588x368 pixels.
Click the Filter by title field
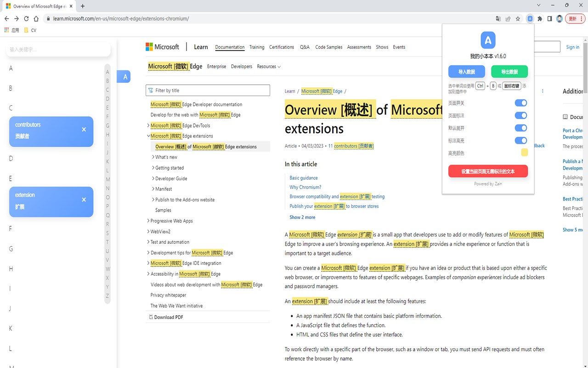(208, 91)
